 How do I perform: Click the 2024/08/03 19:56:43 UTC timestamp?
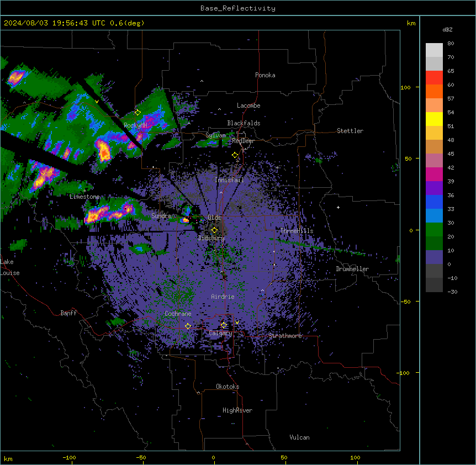56,23
